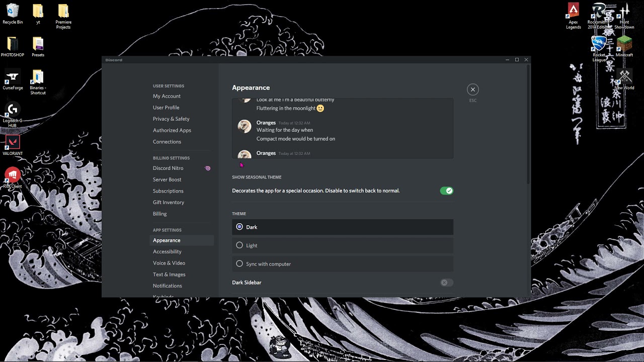Launch Logitech G HUB shortcut

point(12,115)
